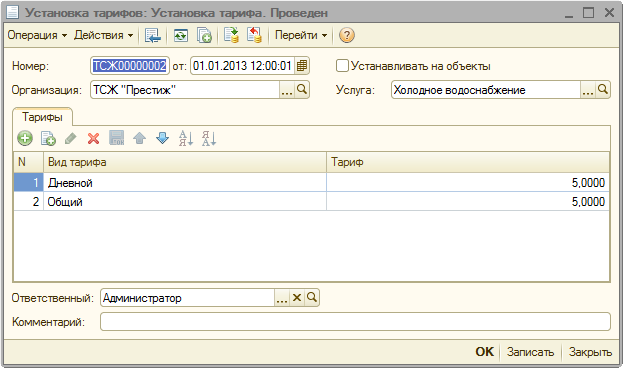Viewport: 623px width, 368px height.
Task: Open selection list for Услуга field
Action: (588, 90)
